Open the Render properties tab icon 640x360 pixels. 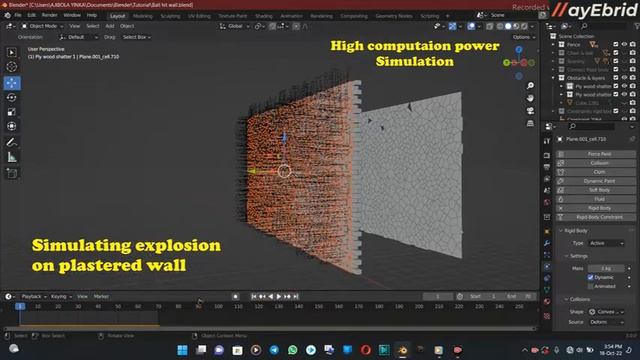point(547,156)
